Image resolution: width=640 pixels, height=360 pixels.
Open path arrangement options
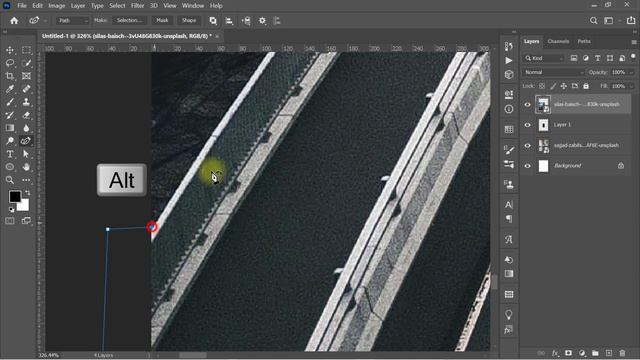[x=246, y=20]
